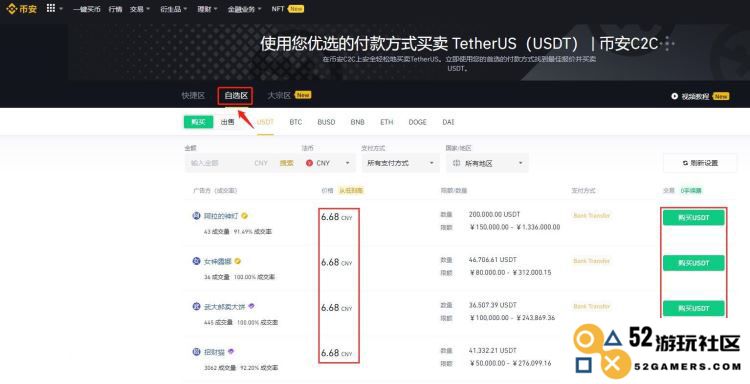The image size is (750, 384).
Task: Click the purple diamond badge of 招财猫
Action: pyautogui.click(x=231, y=351)
